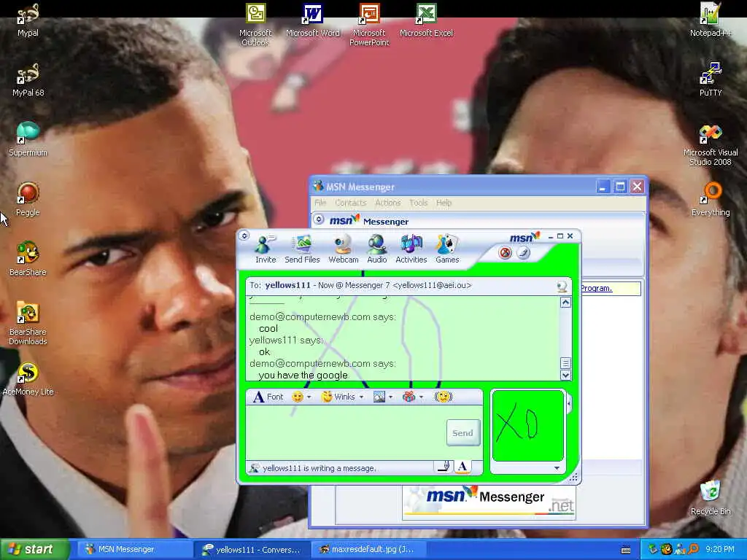The image size is (747, 560).
Task: Open the Activities menu icon
Action: [411, 249]
